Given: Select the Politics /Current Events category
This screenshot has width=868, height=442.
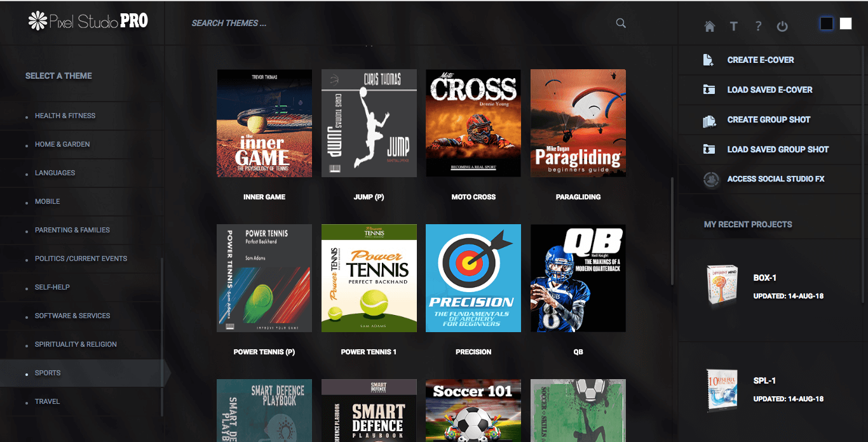Looking at the screenshot, I should [81, 258].
